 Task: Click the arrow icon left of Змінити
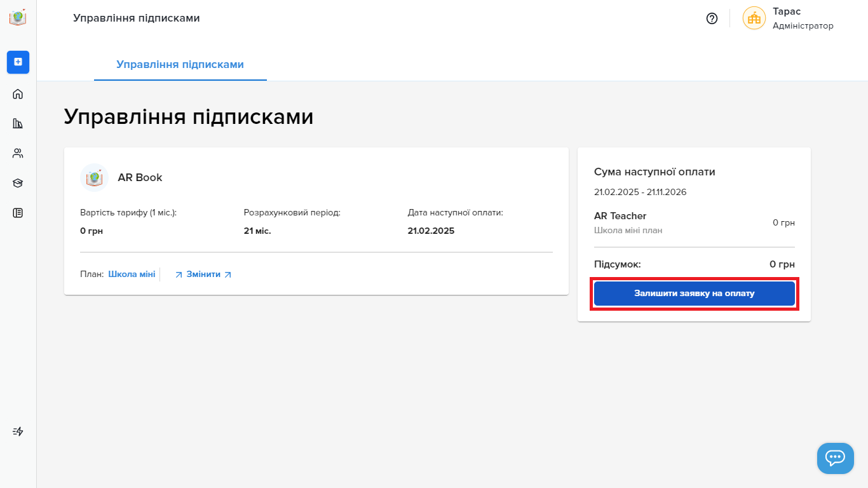pyautogui.click(x=179, y=274)
